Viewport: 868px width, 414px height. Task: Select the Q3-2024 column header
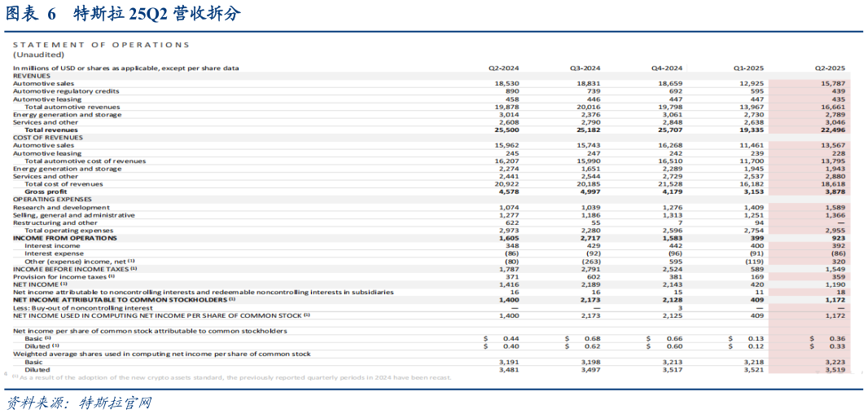point(585,68)
